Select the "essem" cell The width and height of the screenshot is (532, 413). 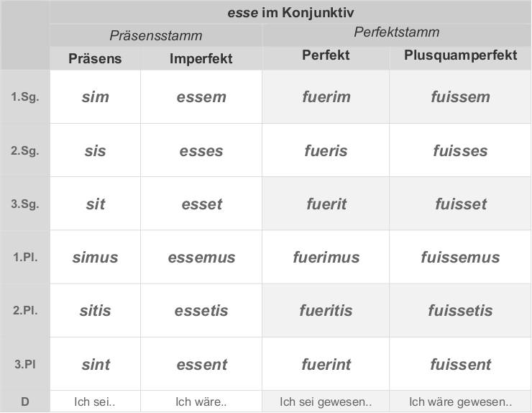coord(201,97)
